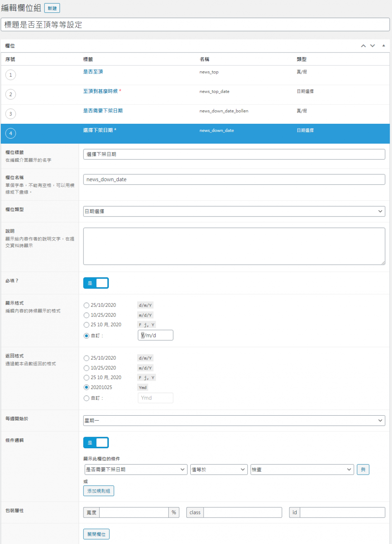Select return format 25/10/2020 radio
The width and height of the screenshot is (392, 544).
[x=87, y=358]
